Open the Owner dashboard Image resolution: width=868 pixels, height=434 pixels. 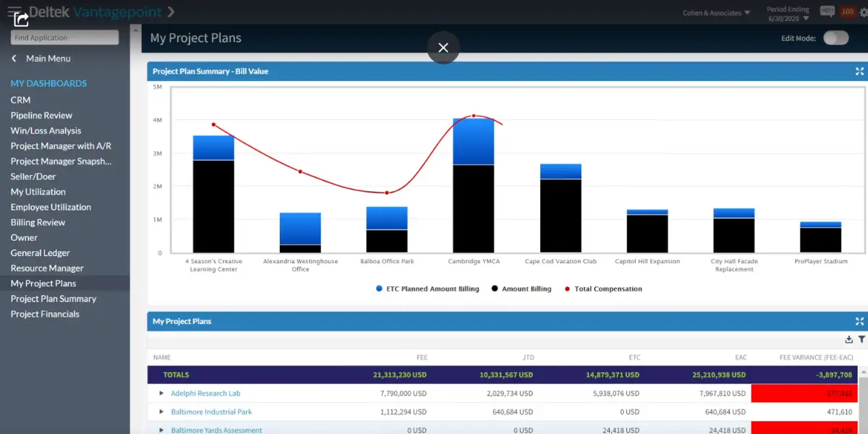pos(24,237)
